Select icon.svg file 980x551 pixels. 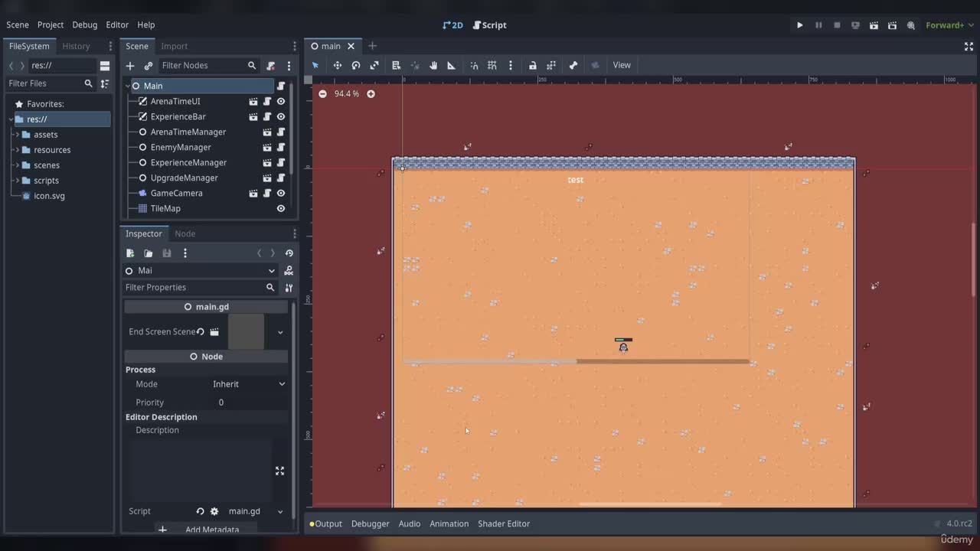click(49, 196)
